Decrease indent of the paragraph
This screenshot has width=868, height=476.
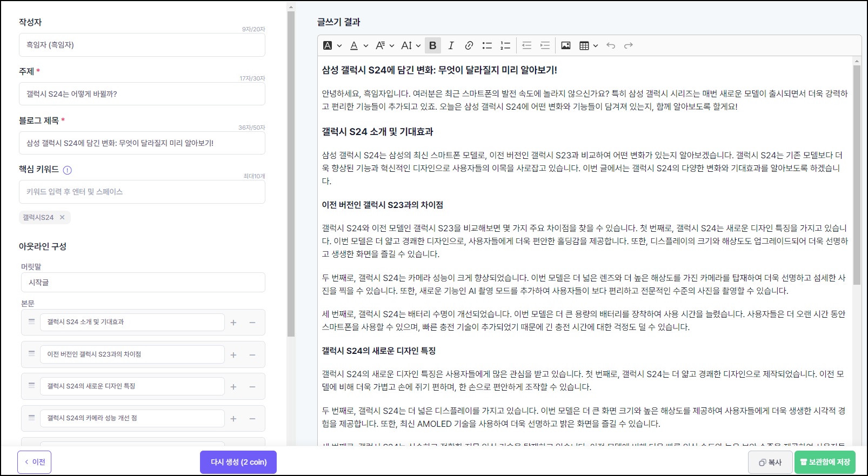pyautogui.click(x=526, y=45)
